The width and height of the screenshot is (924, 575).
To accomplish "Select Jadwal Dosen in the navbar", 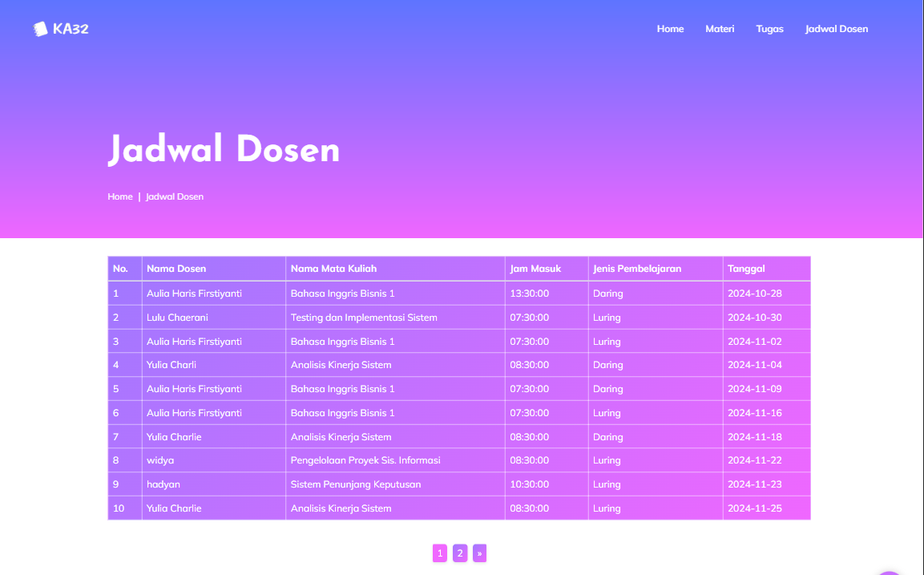I will pos(837,29).
